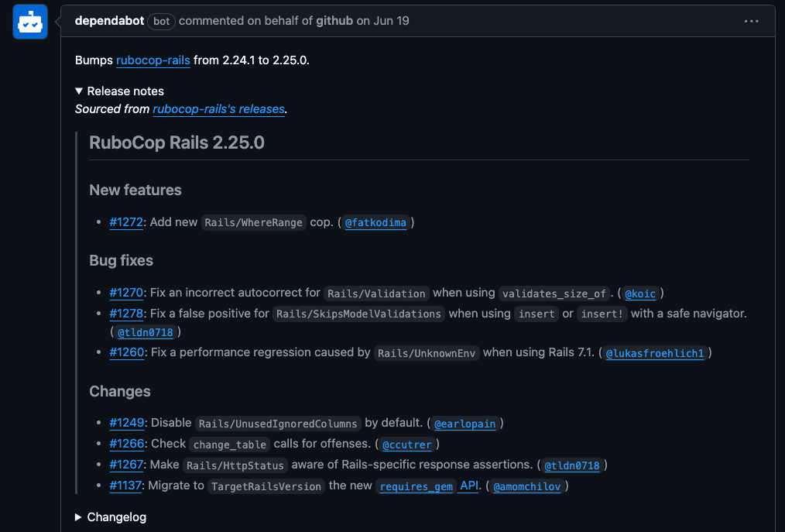785x532 pixels.
Task: Collapse the Release notes section
Action: (120, 91)
